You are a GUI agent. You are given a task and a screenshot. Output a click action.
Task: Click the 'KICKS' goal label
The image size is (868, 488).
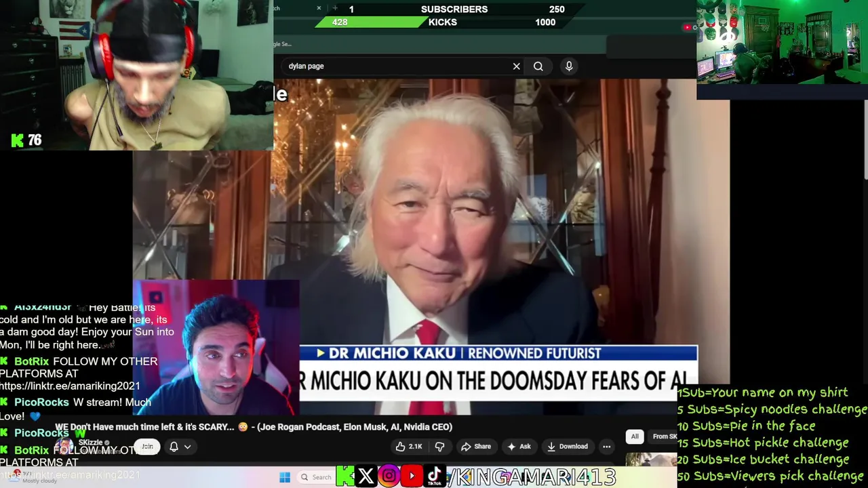click(x=443, y=22)
